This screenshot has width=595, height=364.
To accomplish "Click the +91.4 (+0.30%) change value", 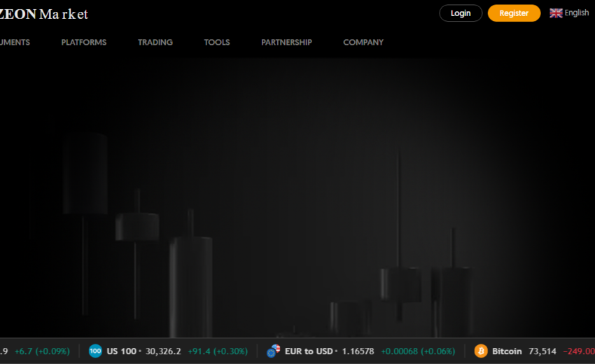I will (218, 351).
